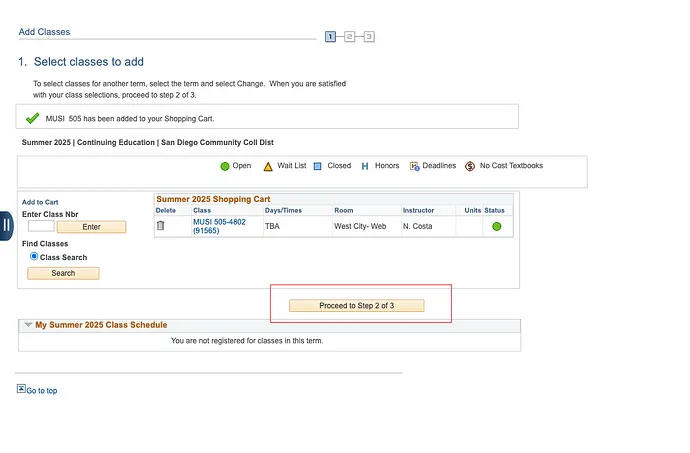Click the blue Closed square legend icon

click(317, 166)
